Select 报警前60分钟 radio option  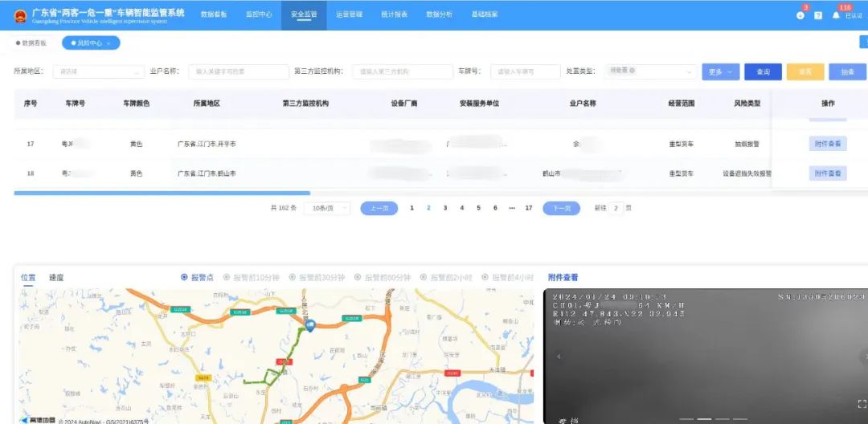tap(383, 278)
